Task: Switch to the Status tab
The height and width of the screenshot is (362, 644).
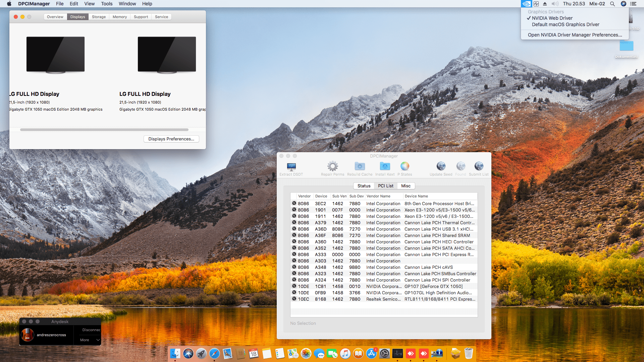Action: [364, 186]
